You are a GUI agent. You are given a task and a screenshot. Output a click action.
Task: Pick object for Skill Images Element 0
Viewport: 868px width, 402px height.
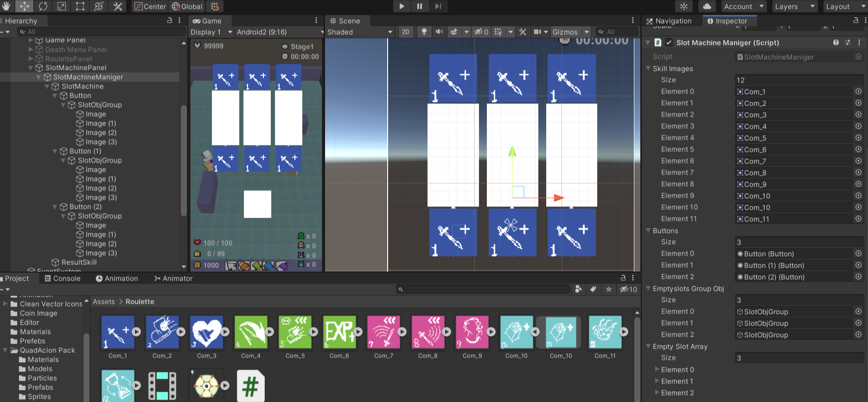click(858, 92)
